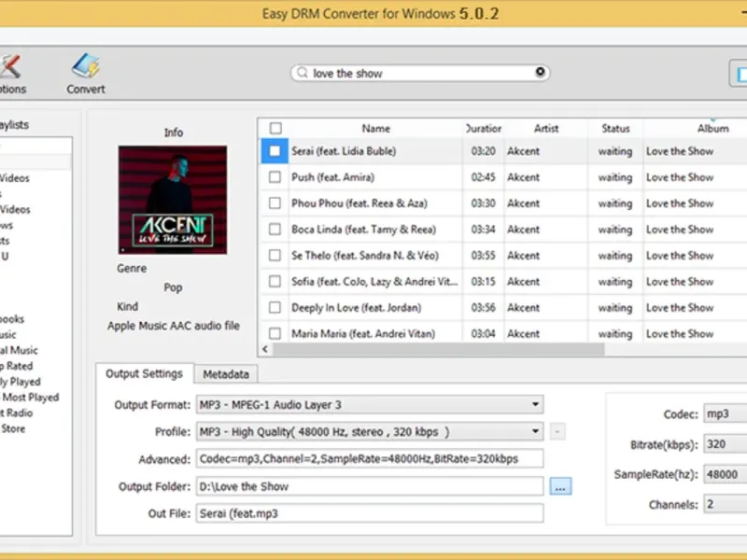The width and height of the screenshot is (747, 560).
Task: Open the Output Format dropdown
Action: (x=370, y=405)
